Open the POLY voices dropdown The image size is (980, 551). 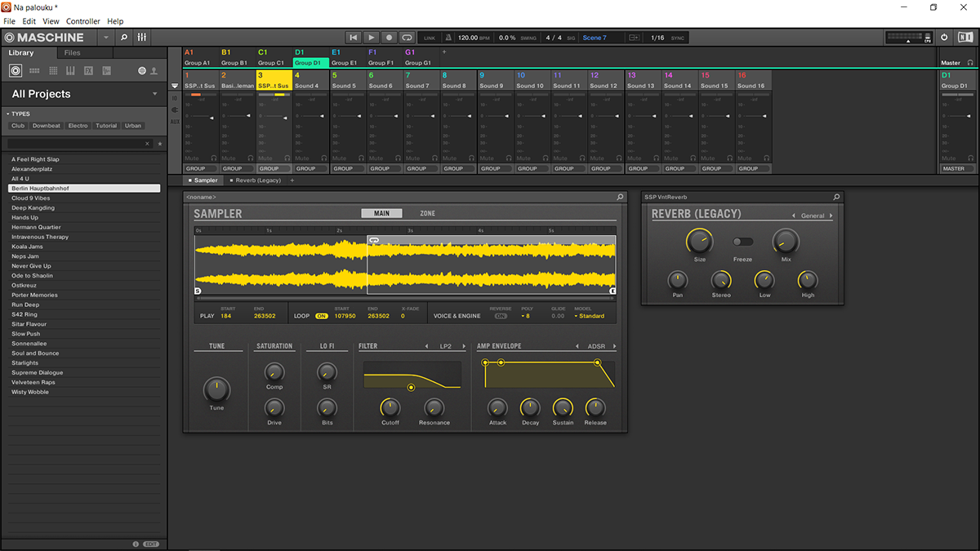(x=525, y=316)
